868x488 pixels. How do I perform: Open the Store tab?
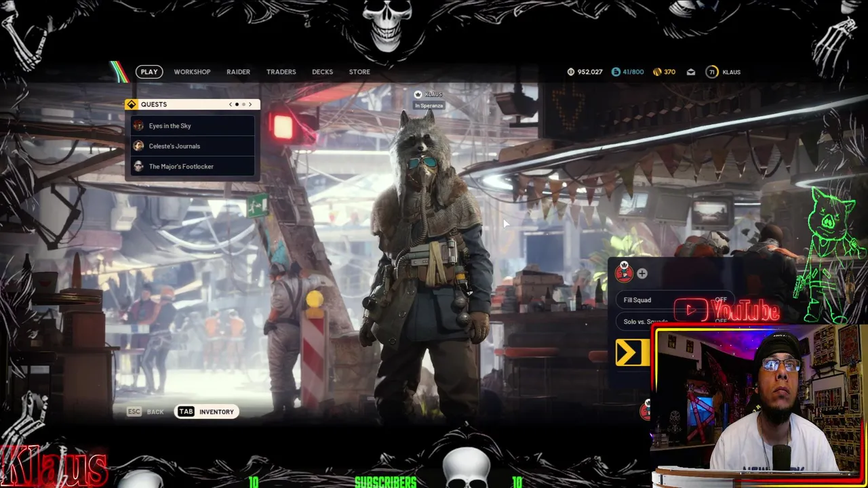[359, 72]
